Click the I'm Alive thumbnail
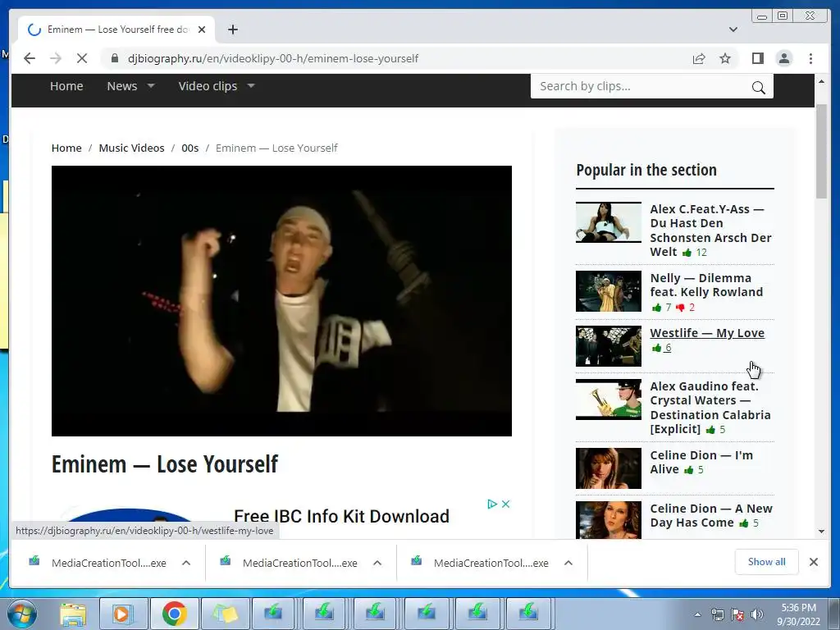840x630 pixels. point(609,468)
